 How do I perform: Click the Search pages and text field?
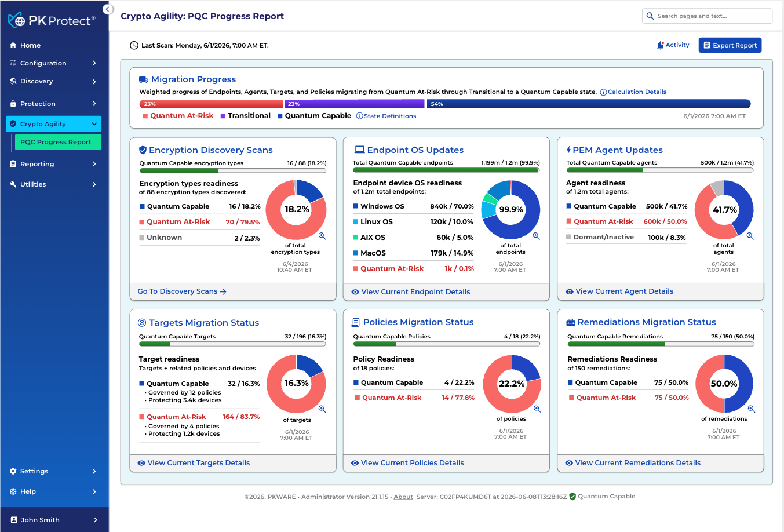tap(707, 16)
